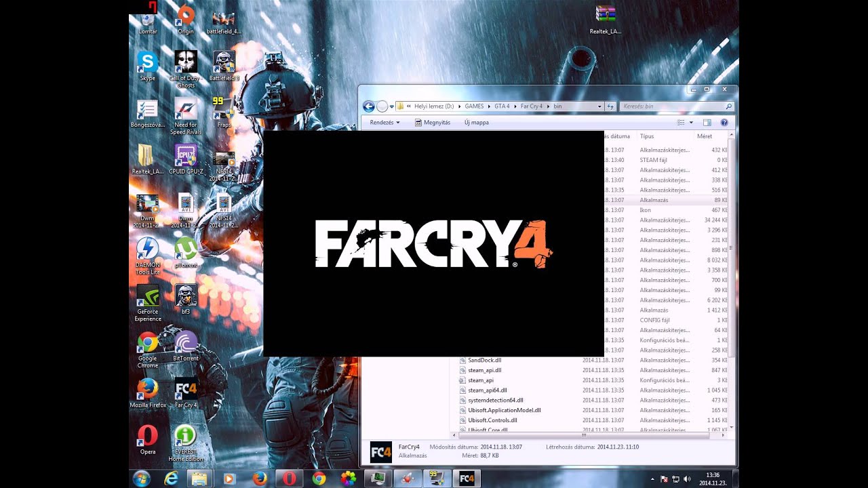Toggle the preview pane button
The height and width of the screenshot is (488, 868).
point(707,123)
